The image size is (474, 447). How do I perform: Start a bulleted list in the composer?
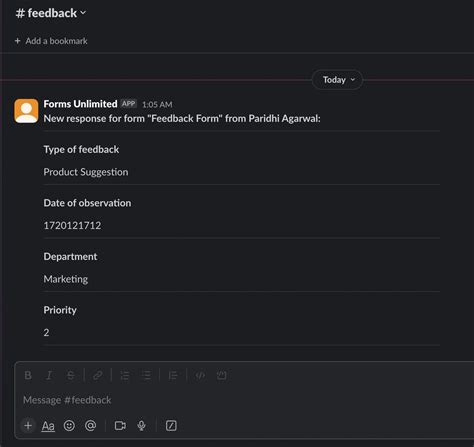coord(146,375)
